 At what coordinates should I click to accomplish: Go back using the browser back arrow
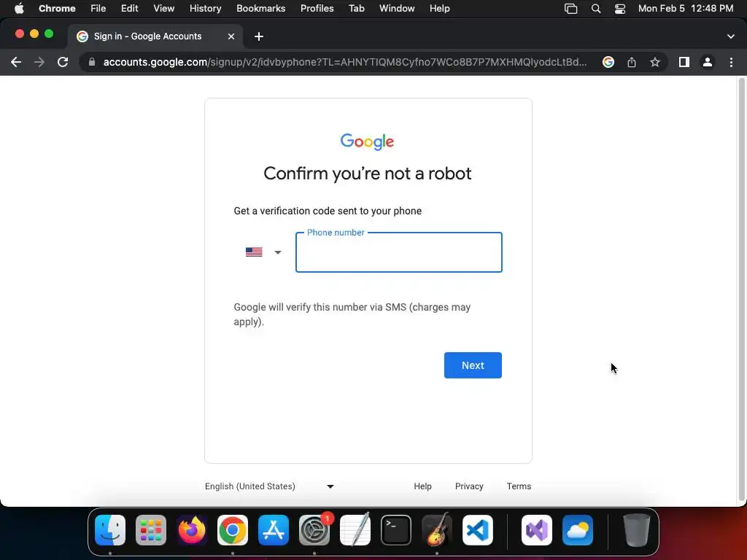[16, 62]
